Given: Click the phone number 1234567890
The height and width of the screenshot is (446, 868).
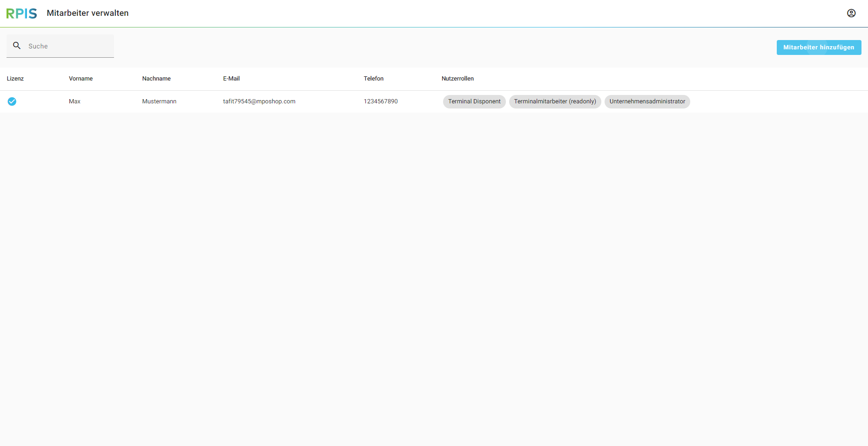Looking at the screenshot, I should (x=381, y=101).
